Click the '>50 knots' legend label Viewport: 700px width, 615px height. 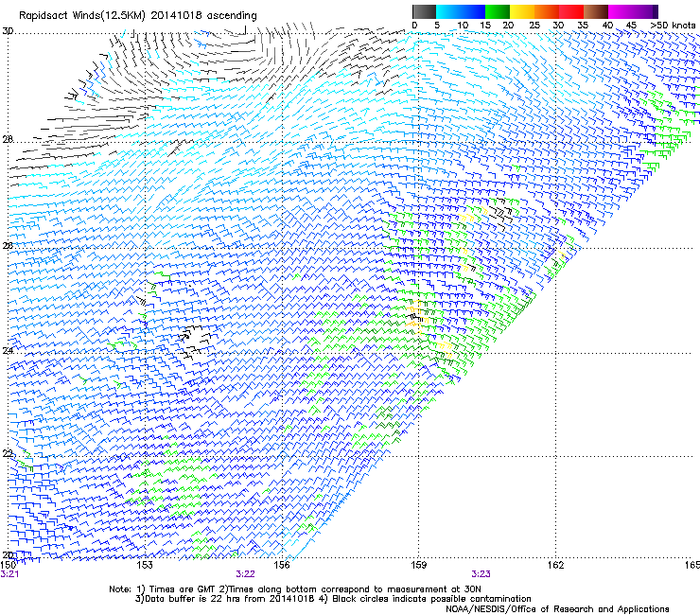(673, 26)
